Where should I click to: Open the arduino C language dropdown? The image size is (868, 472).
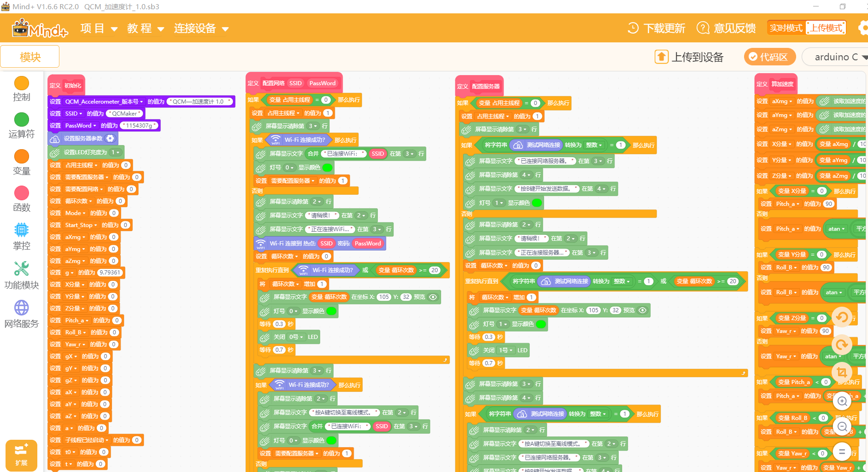(x=836, y=57)
